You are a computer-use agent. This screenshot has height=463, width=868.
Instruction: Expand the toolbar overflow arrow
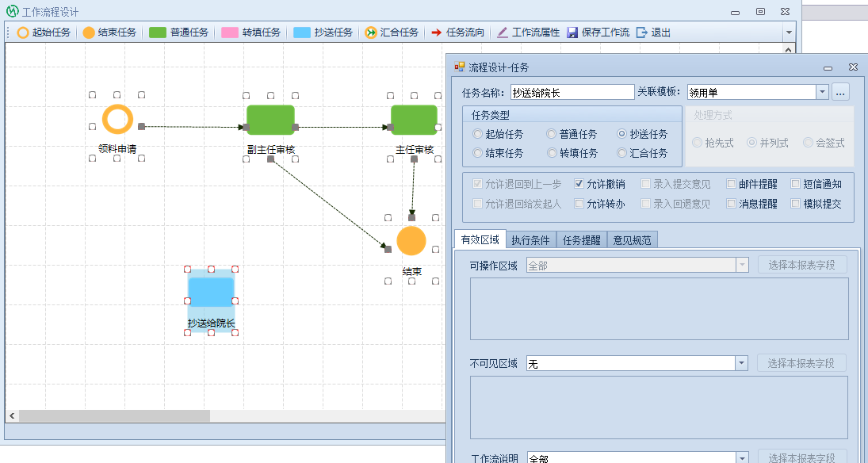[x=789, y=33]
